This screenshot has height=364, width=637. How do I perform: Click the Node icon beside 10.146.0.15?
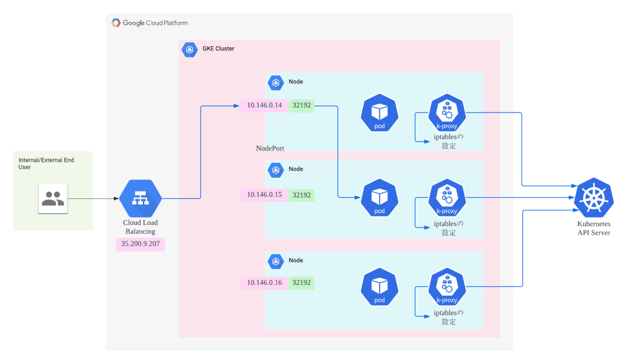(276, 170)
